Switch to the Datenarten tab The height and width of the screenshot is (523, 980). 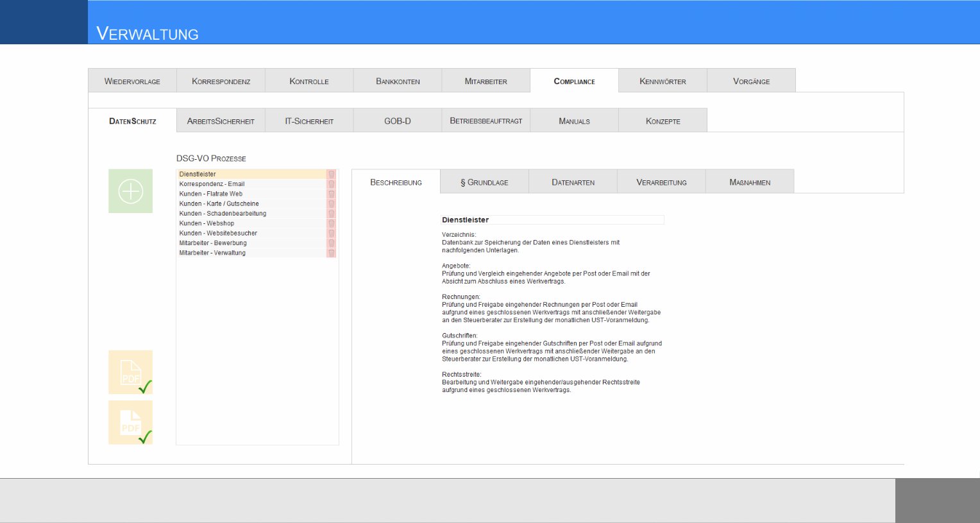point(573,182)
